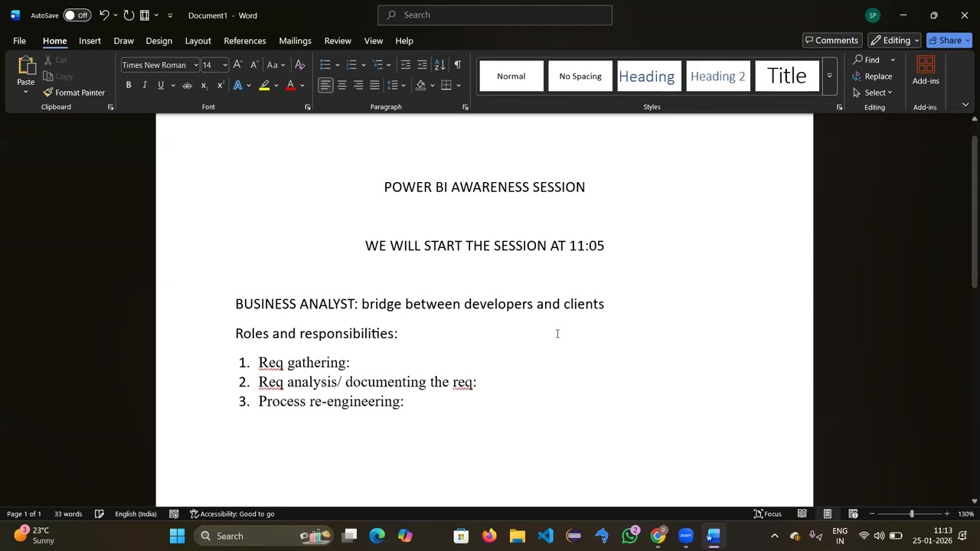Increase paragraph indent
This screenshot has width=980, height=551.
click(x=422, y=65)
